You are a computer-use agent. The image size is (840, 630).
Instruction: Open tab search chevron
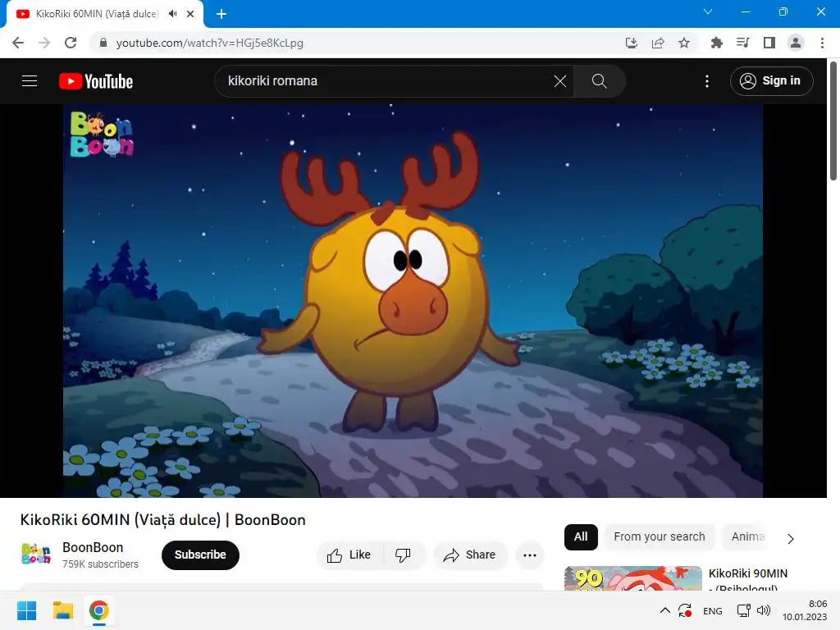tap(708, 11)
